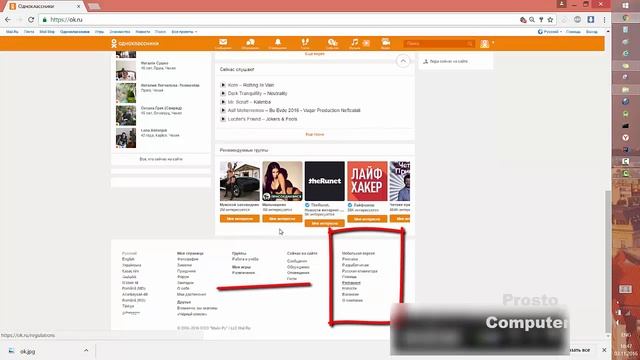Reload the page with refresh icon

(x=31, y=20)
